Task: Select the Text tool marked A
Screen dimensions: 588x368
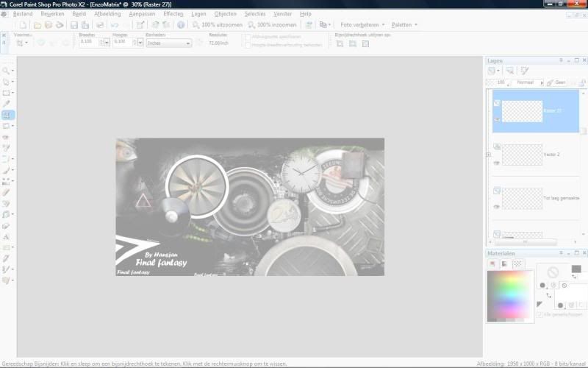Action: (x=6, y=236)
